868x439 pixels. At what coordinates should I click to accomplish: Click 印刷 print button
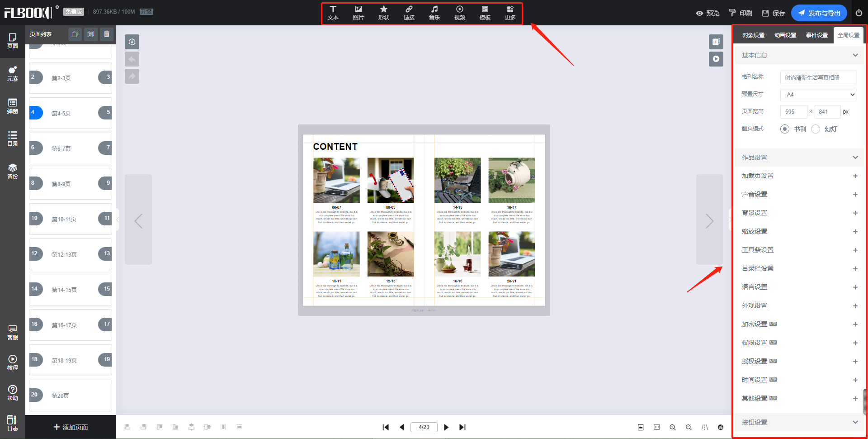pyautogui.click(x=741, y=13)
